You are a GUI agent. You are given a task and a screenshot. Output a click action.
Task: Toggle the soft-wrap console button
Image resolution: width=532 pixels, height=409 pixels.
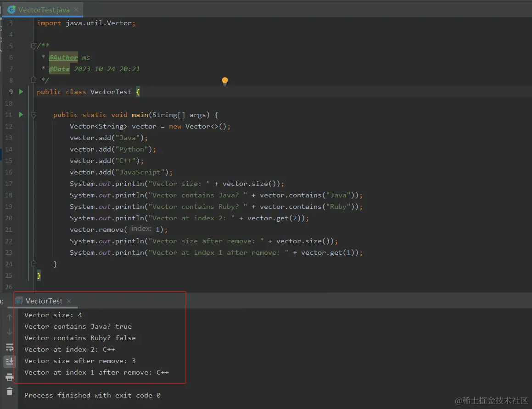pos(10,347)
